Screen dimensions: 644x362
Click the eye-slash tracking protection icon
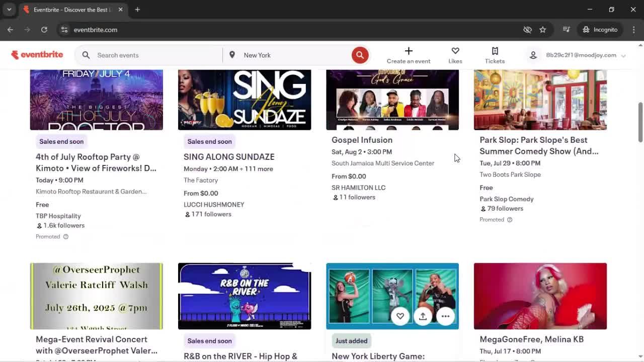(527, 30)
